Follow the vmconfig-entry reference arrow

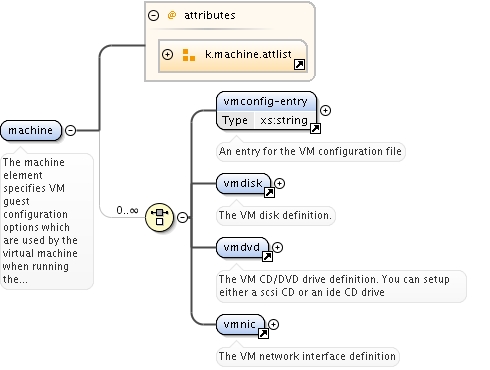(x=315, y=128)
